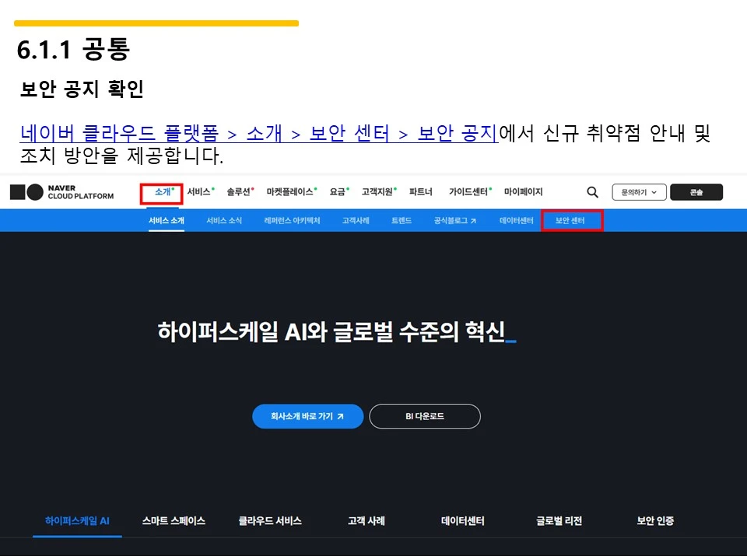Screen dimensions: 747x560
Task: Switch to the 글로벌 리전 tab
Action: (x=559, y=522)
